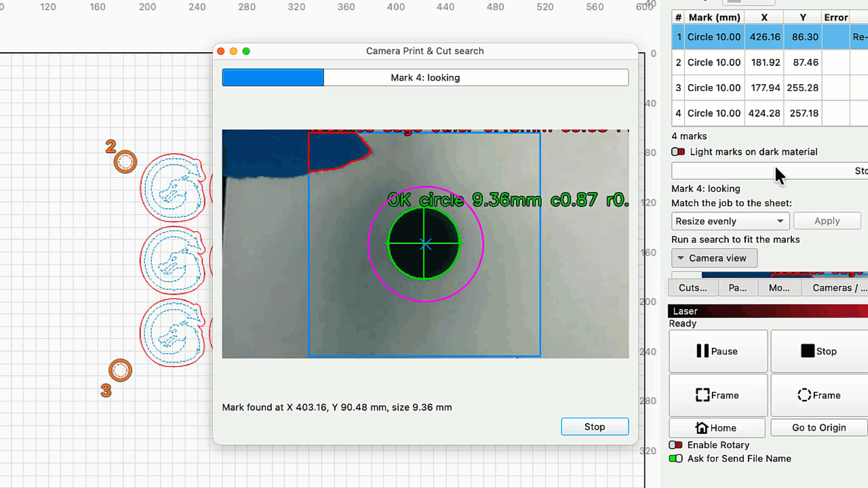Toggle Enable Rotary switch
This screenshot has height=488, width=868.
click(675, 445)
